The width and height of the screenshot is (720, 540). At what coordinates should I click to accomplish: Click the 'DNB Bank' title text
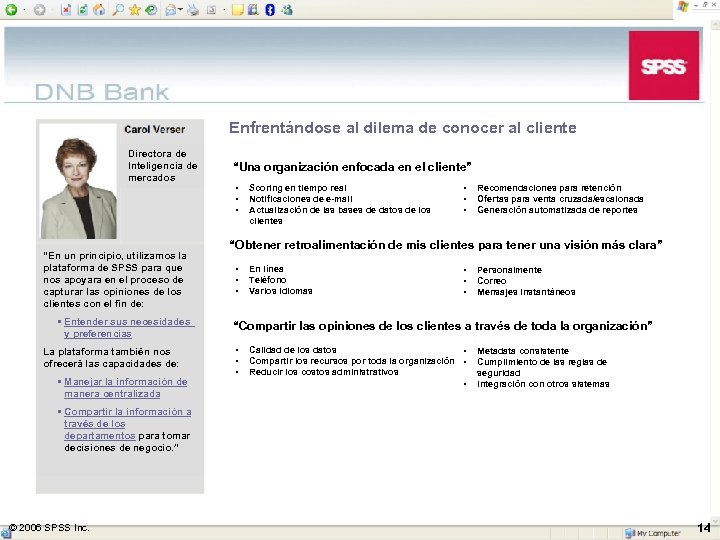[x=102, y=92]
